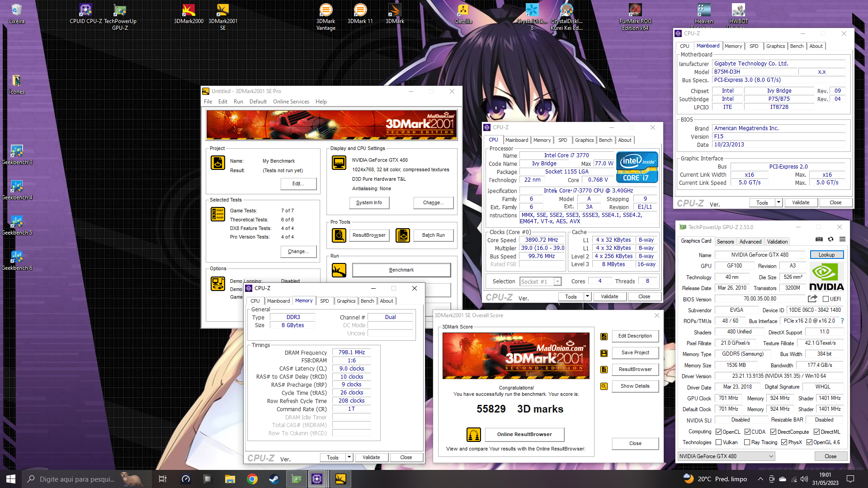The height and width of the screenshot is (488, 868).
Task: Toggle the Ray Tracing checkbox in GPU-Z
Action: point(747,442)
